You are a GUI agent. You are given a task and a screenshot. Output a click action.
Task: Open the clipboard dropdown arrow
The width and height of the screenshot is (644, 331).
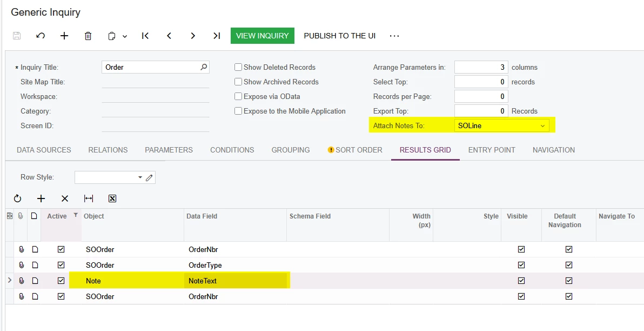125,36
